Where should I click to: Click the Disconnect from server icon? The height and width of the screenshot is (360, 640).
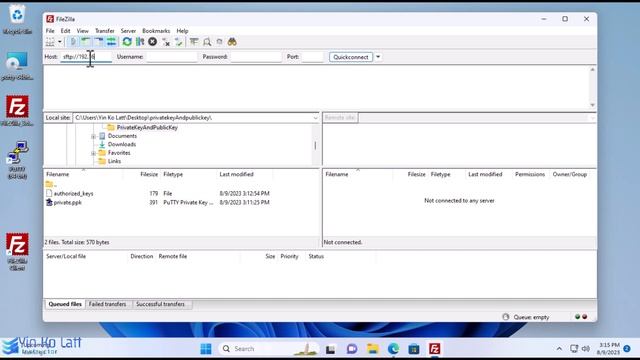pos(166,42)
